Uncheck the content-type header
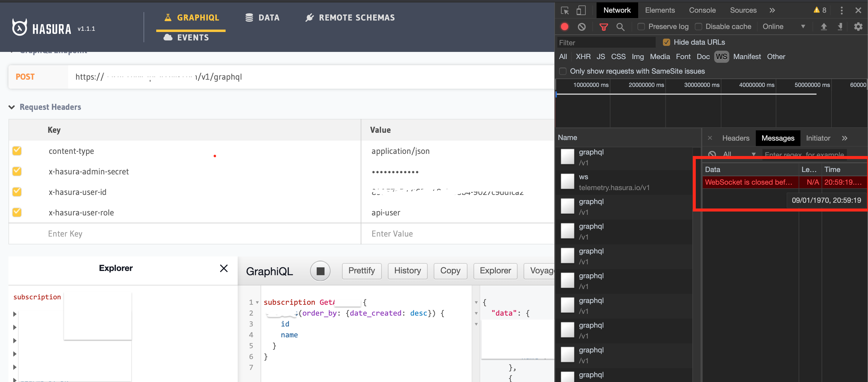 tap(17, 151)
